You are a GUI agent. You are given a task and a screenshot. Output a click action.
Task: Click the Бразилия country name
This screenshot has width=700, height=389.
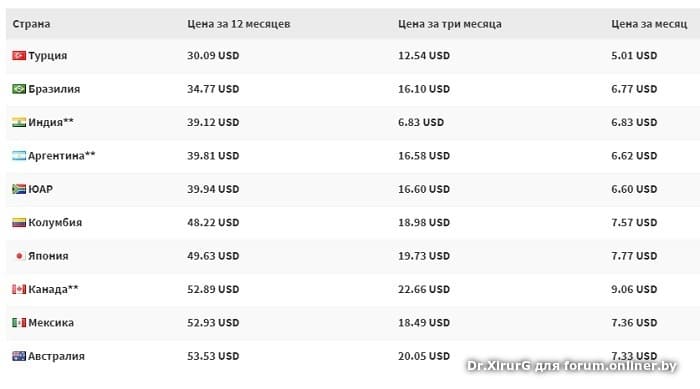(54, 89)
